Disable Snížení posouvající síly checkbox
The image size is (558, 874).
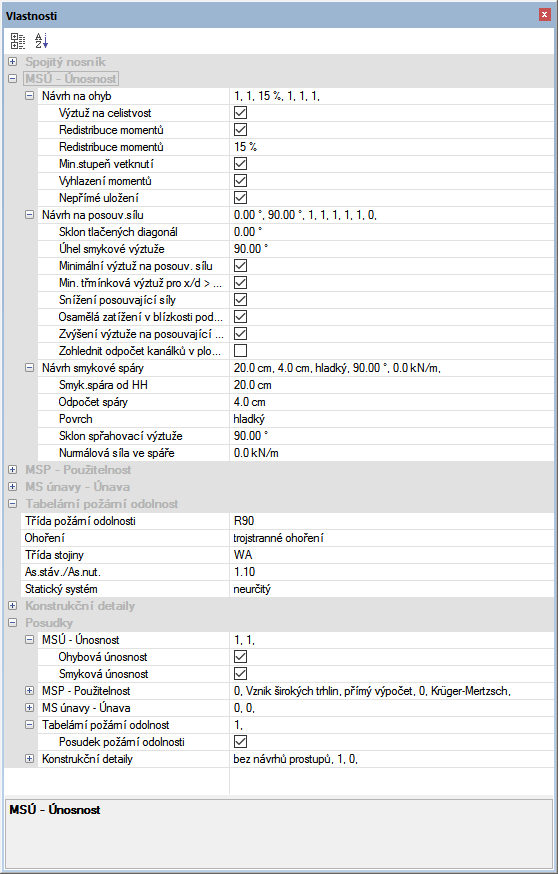click(240, 300)
